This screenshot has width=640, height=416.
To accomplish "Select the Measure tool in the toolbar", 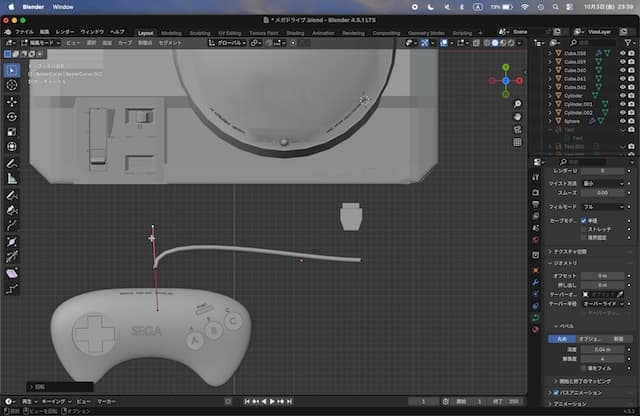I will 12,178.
